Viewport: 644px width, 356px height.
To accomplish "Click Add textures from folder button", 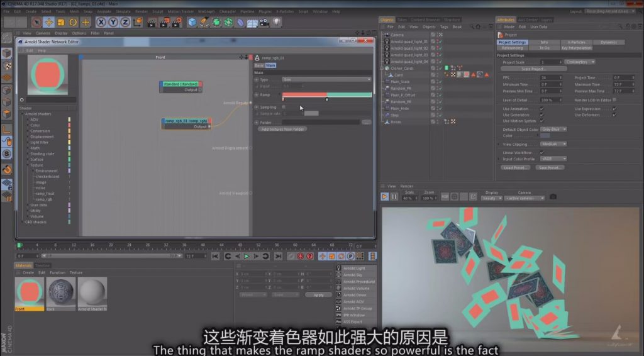I will (x=282, y=130).
